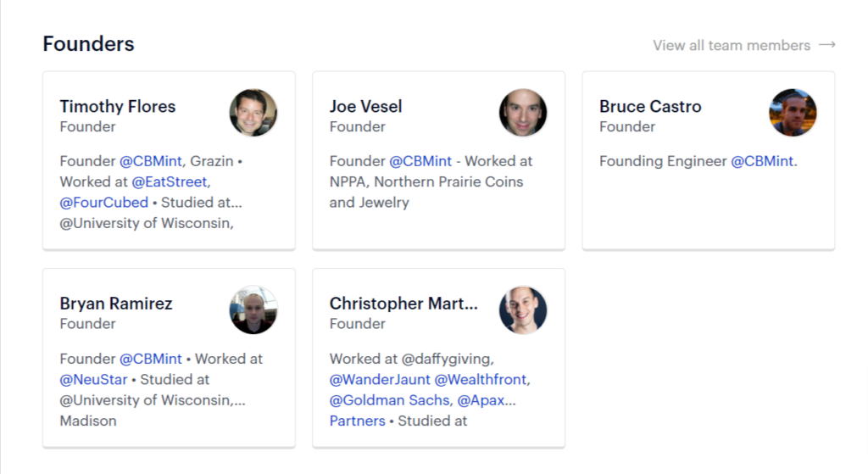
Task: Select the Bruce Castro name heading
Action: tap(650, 106)
